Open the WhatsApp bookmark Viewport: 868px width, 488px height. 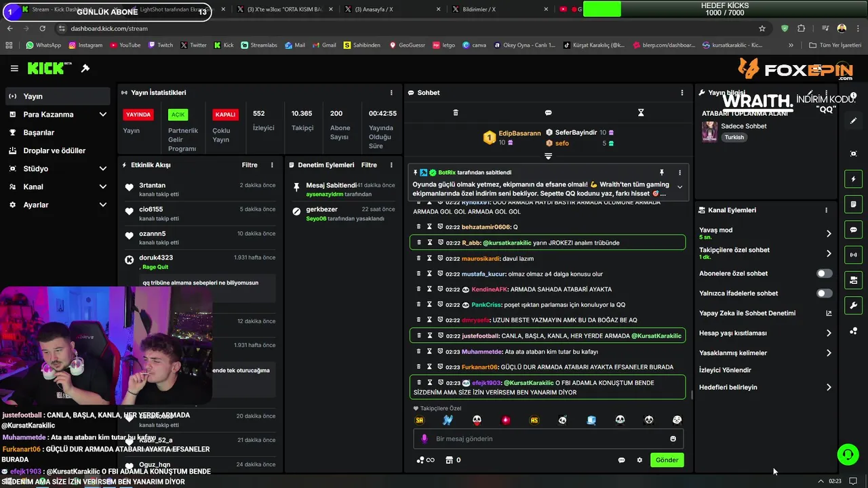point(43,45)
